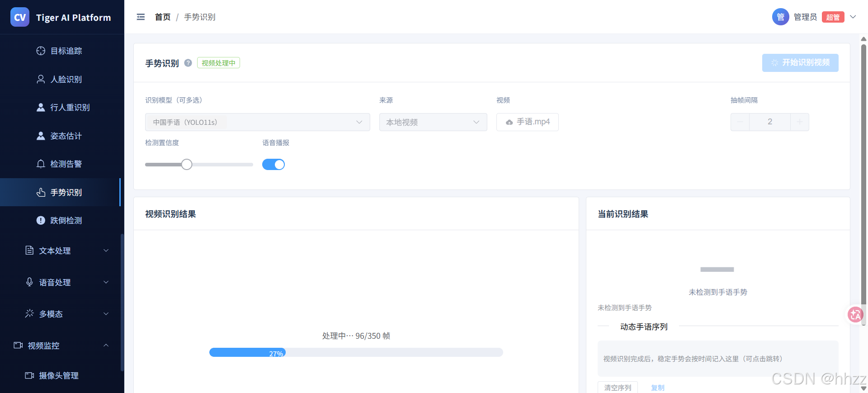Click the 检测置信度 slider handle
Image resolution: width=868 pixels, height=393 pixels.
[187, 165]
